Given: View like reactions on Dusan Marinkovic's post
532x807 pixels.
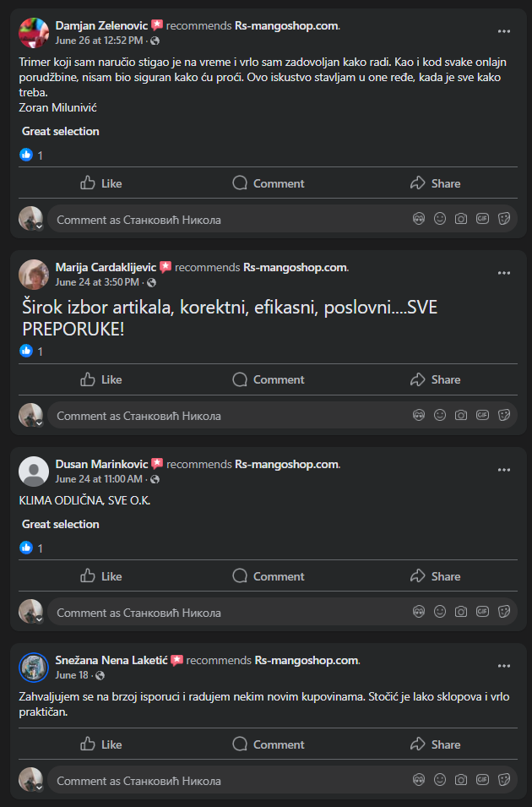Looking at the screenshot, I should (x=26, y=548).
